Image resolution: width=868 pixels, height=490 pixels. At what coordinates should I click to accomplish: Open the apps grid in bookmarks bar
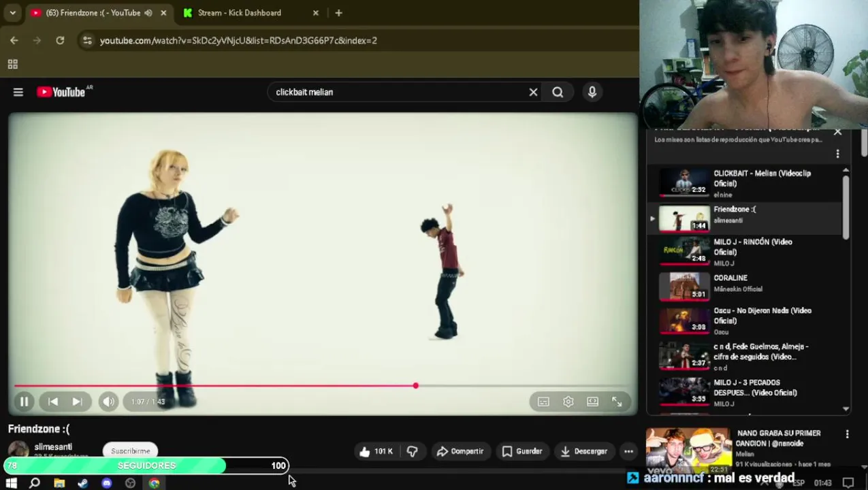coord(12,64)
